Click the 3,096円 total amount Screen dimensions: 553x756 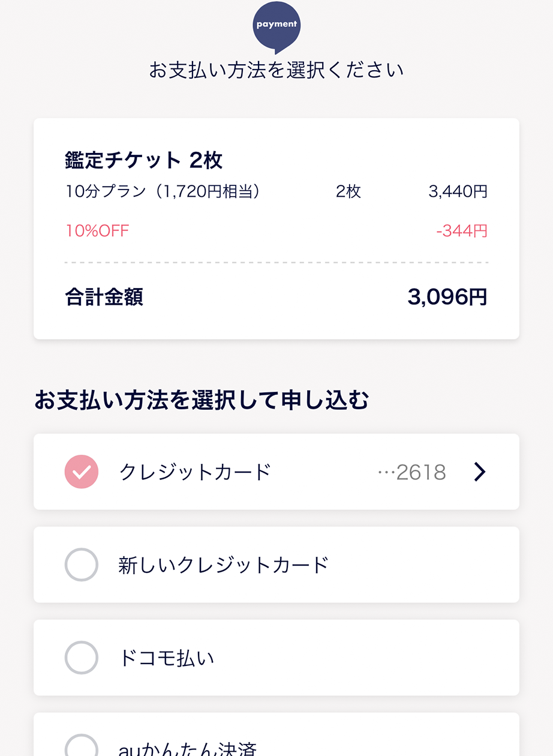point(447,297)
